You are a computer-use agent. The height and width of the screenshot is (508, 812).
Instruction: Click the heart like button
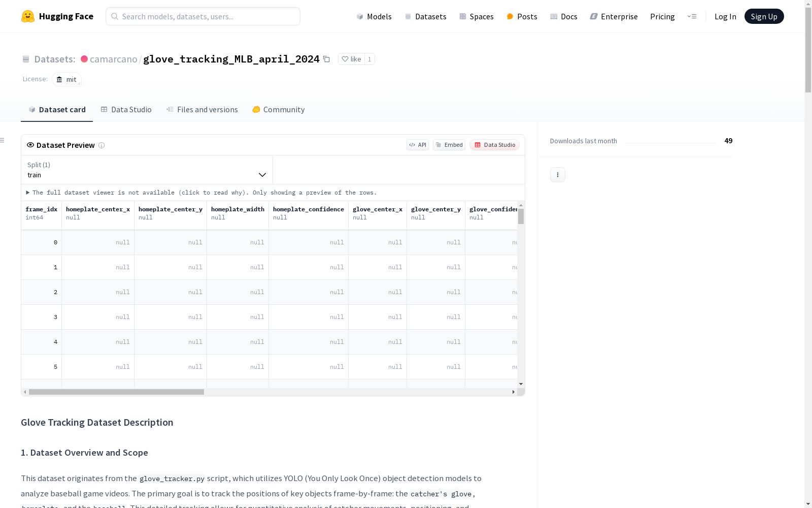(351, 59)
